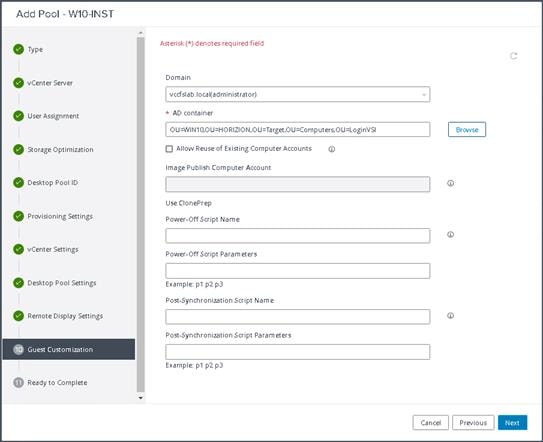Click the Power-Off Script Name field
The width and height of the screenshot is (543, 442).
click(297, 236)
